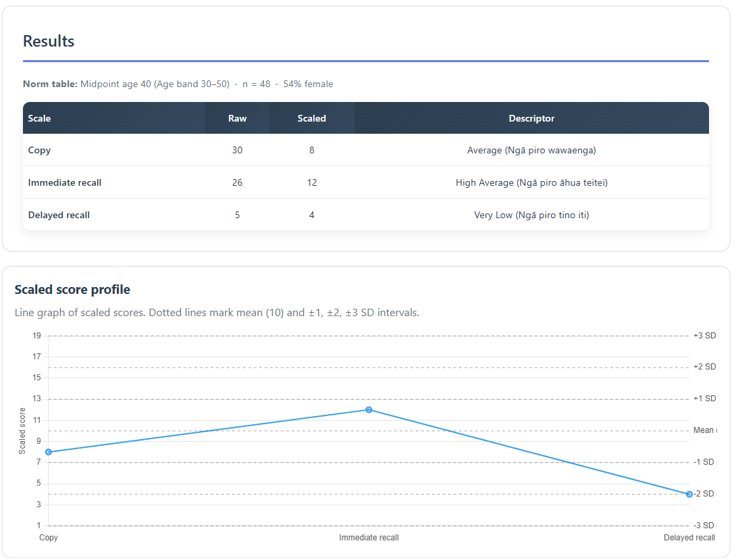Select the Immediate recall point on the line graph

click(369, 410)
